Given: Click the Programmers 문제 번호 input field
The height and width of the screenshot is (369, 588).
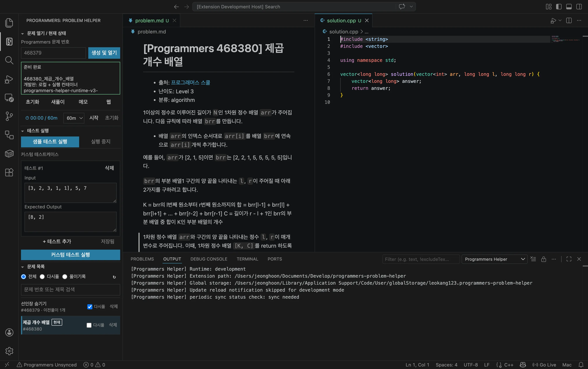Looking at the screenshot, I should [x=53, y=53].
